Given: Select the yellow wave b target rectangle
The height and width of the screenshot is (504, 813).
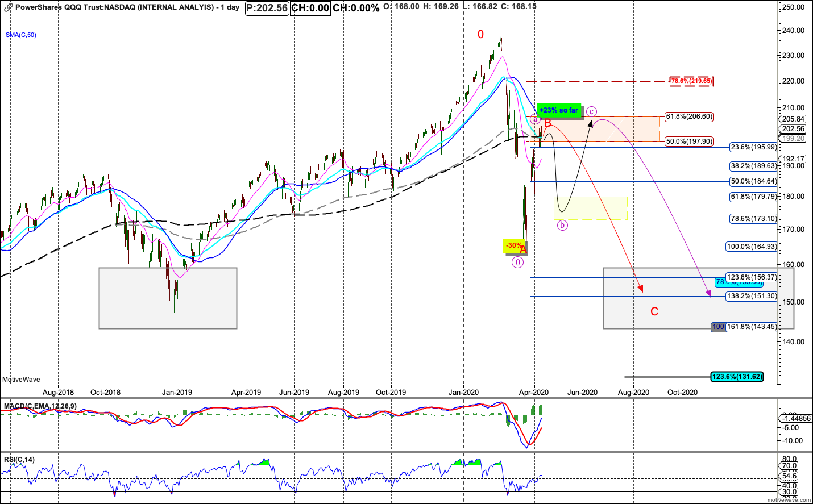Looking at the screenshot, I should tap(590, 208).
